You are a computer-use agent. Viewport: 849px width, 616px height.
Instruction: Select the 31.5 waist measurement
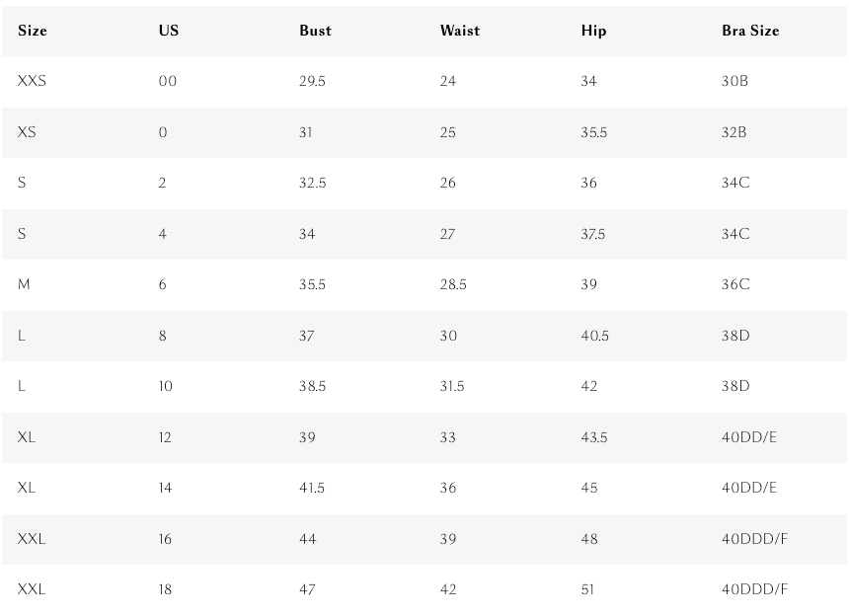pos(452,386)
